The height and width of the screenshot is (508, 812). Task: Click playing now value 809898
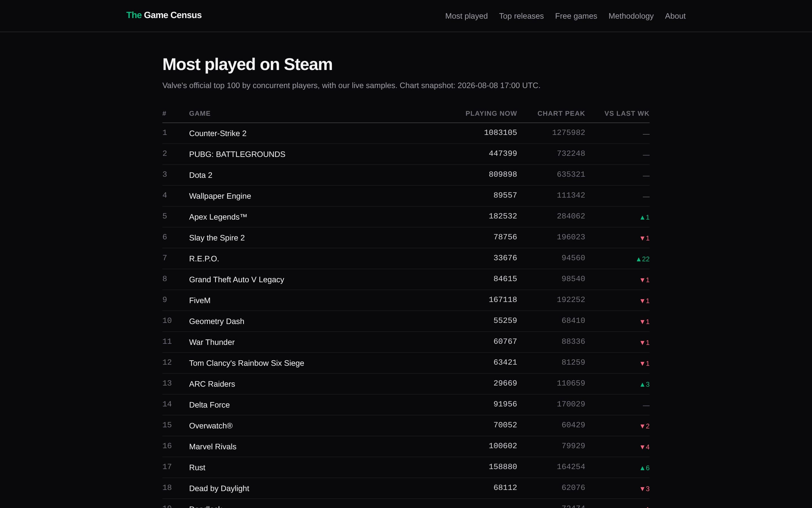(503, 174)
